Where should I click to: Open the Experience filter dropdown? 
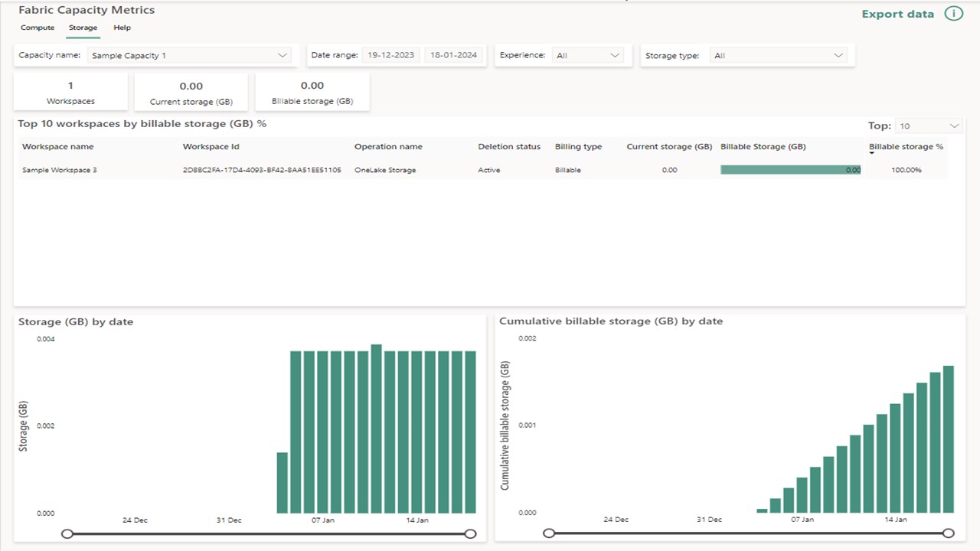(615, 55)
